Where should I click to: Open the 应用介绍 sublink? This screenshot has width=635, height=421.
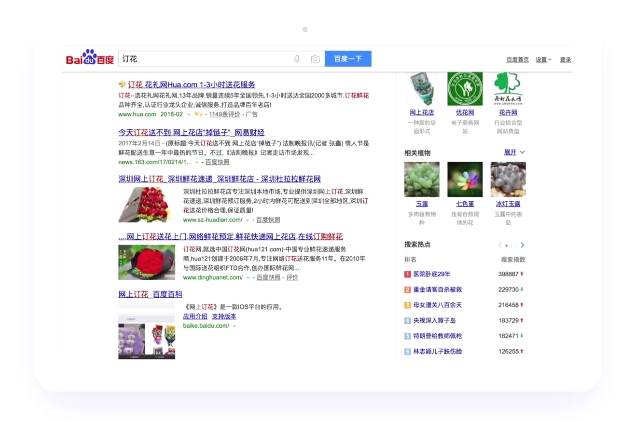(x=195, y=316)
